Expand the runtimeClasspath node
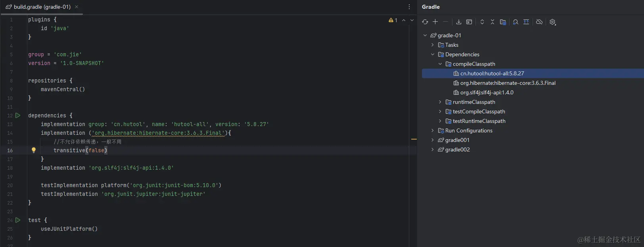The height and width of the screenshot is (247, 644). tap(440, 102)
